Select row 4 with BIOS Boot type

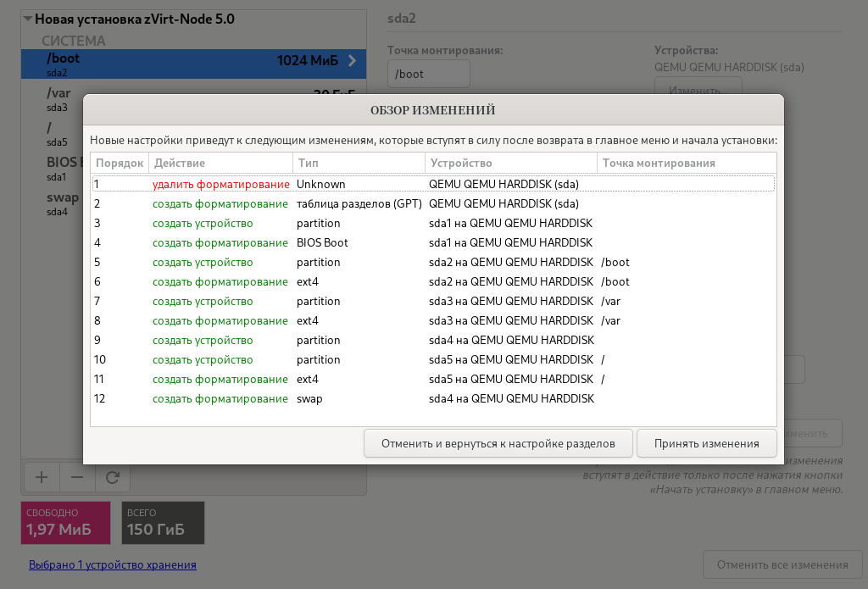point(433,242)
